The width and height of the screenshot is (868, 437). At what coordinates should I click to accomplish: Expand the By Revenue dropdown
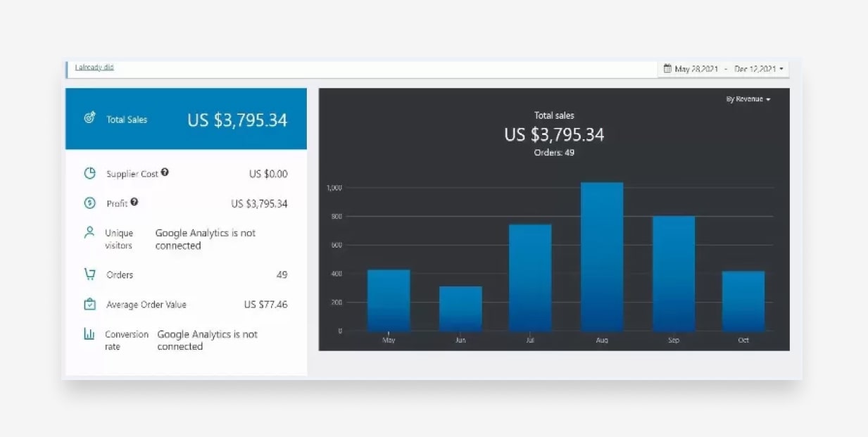pyautogui.click(x=748, y=99)
